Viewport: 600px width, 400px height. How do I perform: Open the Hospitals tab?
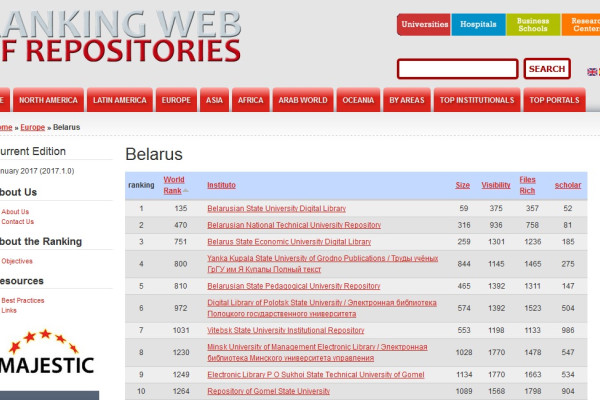478,24
